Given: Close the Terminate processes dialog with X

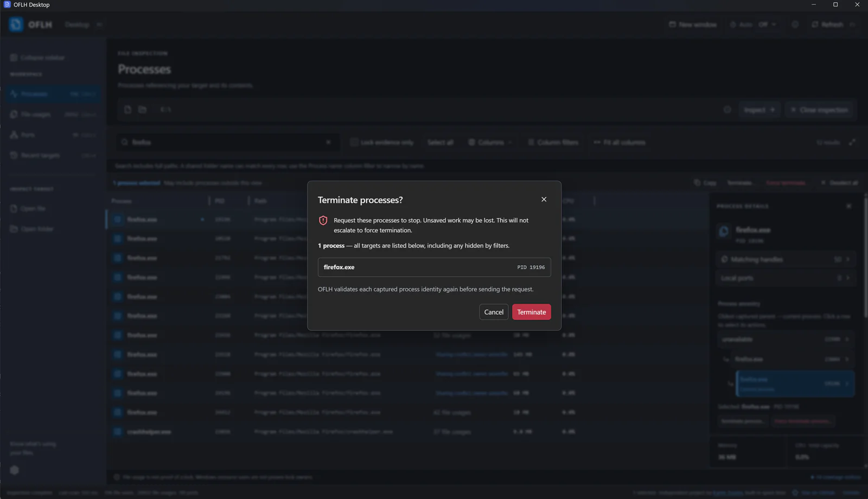Looking at the screenshot, I should (x=544, y=200).
